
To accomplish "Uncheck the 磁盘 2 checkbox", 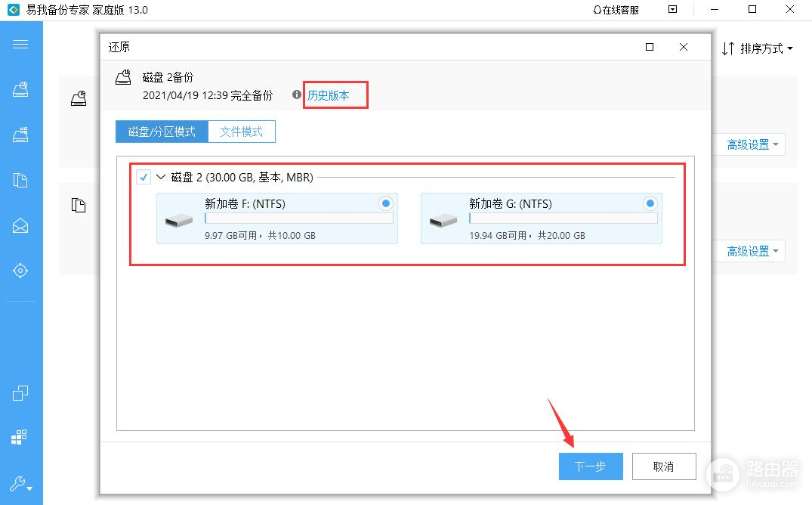I will point(144,178).
